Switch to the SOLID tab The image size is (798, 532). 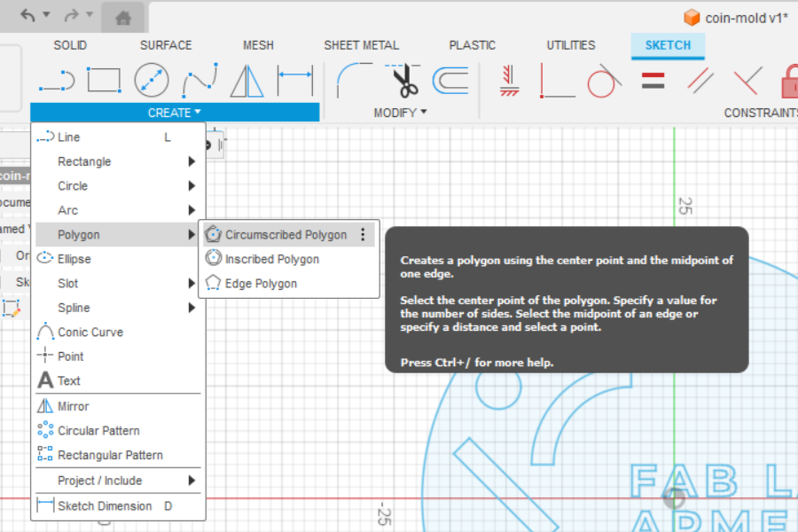[70, 44]
